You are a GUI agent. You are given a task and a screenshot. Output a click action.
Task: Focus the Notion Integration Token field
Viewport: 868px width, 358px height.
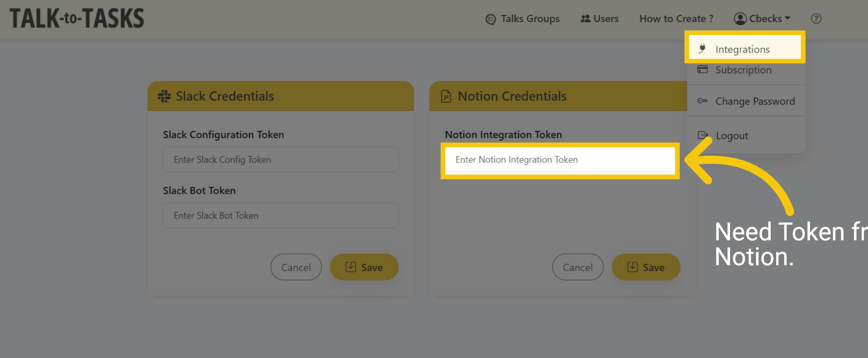pos(560,160)
